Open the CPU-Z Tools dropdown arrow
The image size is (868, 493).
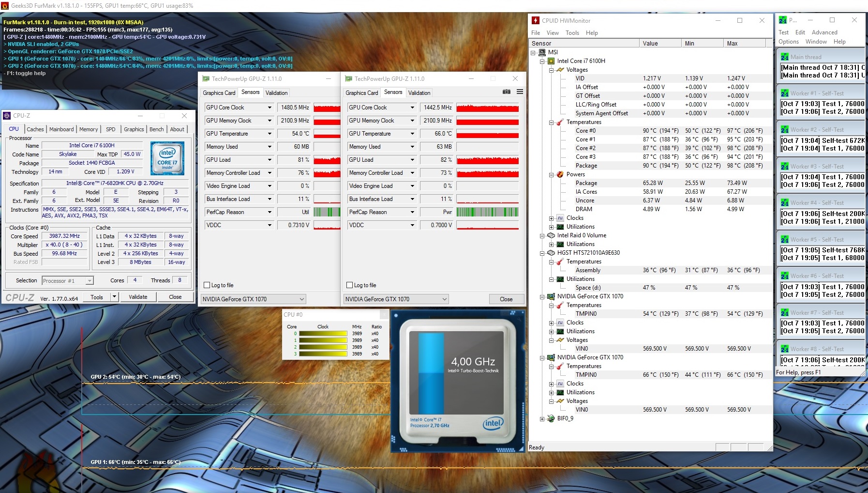tap(114, 297)
